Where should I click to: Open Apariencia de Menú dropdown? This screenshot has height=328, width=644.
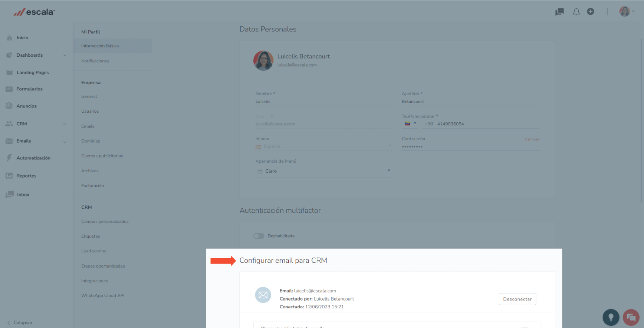tap(324, 171)
